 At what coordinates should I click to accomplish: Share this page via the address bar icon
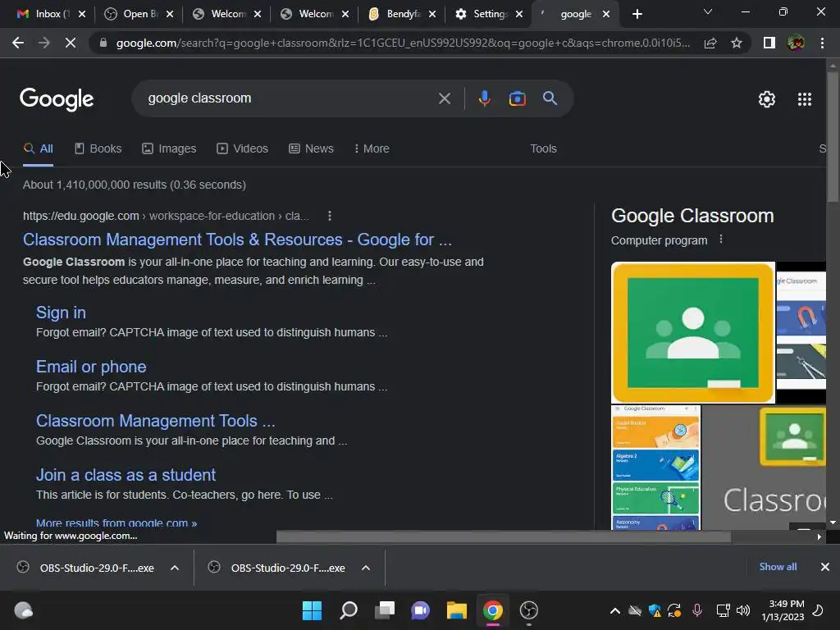point(710,43)
